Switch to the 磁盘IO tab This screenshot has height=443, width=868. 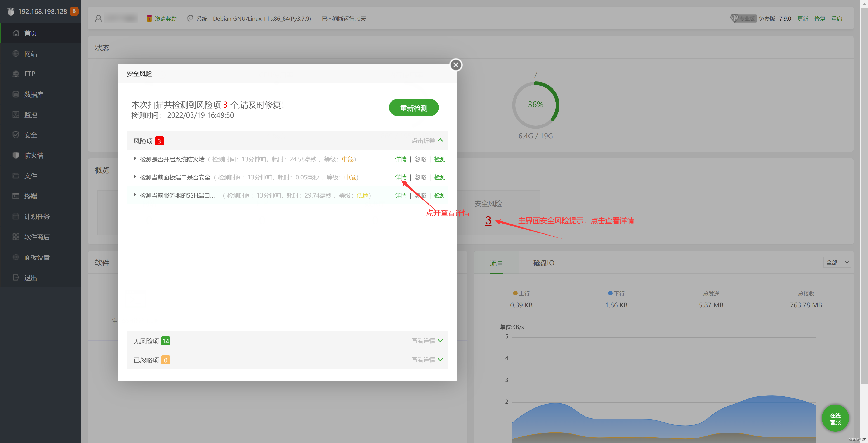pyautogui.click(x=543, y=263)
